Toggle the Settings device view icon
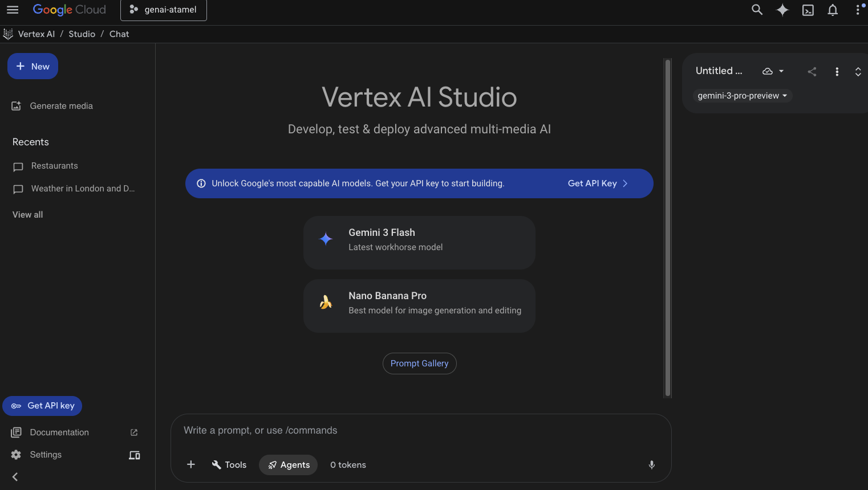Viewport: 868px width, 490px height. [135, 455]
